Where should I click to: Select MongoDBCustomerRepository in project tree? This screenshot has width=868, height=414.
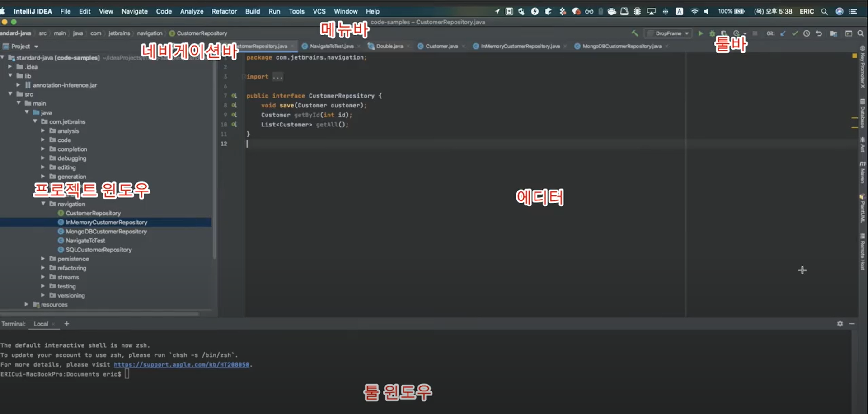tap(106, 232)
